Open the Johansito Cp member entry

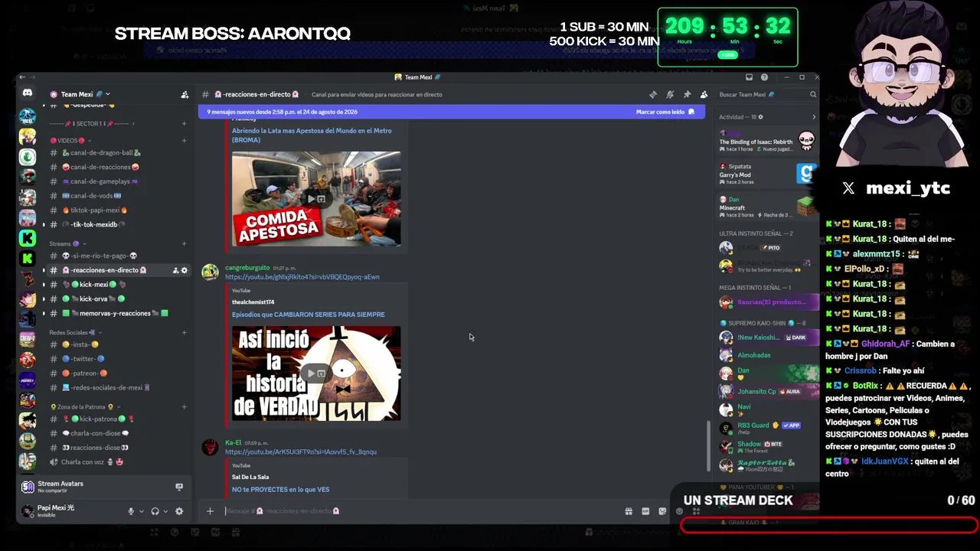point(766,392)
